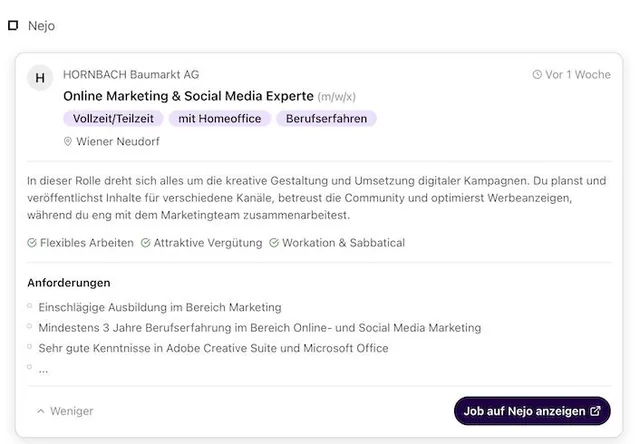Click the checkmark icon for Workation & Sabbatical
Screen dimensions: 640x444
(x=274, y=243)
